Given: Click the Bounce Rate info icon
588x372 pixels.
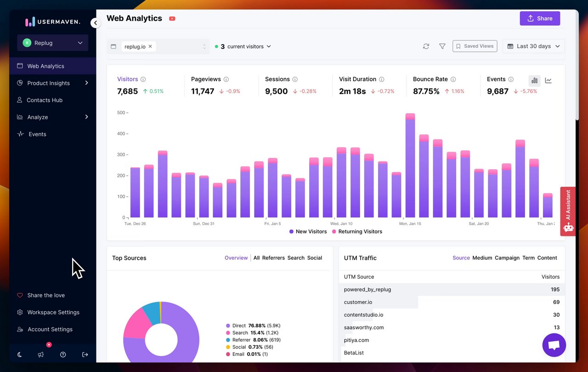Looking at the screenshot, I should [453, 80].
